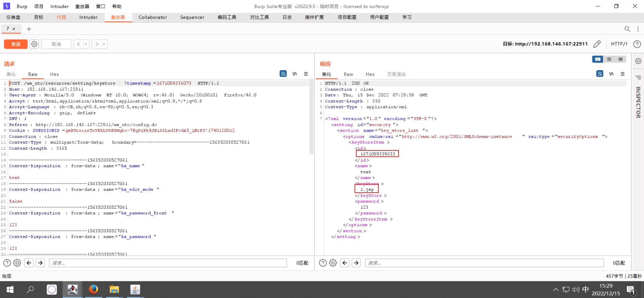Viewport: 644px width, 298px height.
Task: Edit target with pencil icon
Action: coord(597,44)
